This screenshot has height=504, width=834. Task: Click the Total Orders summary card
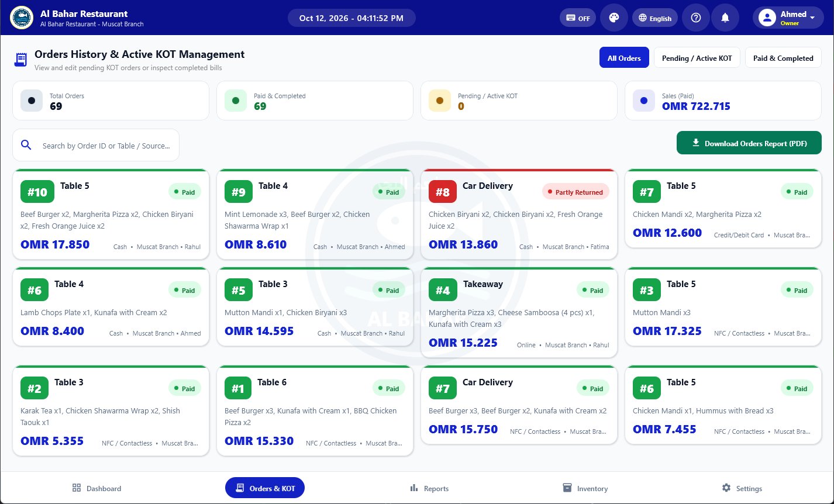tap(111, 101)
